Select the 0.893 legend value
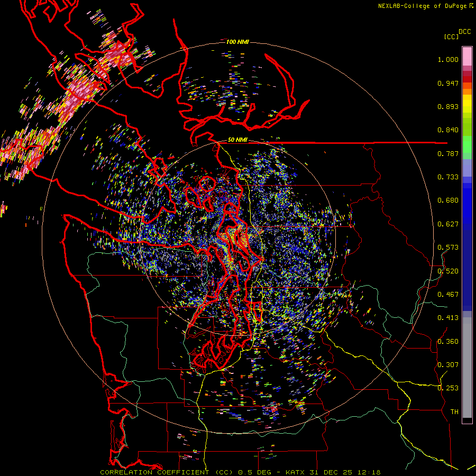Screen dimensions: 476x476 [x=448, y=106]
